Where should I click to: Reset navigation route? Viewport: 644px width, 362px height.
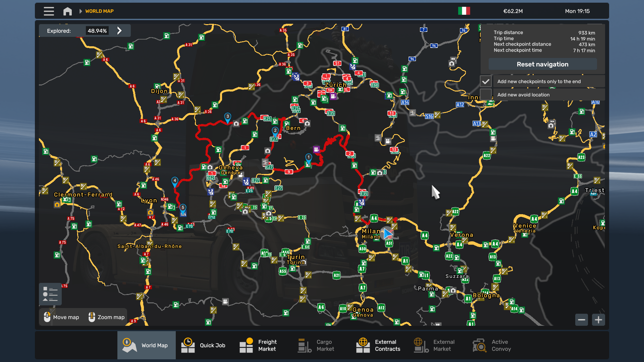[542, 64]
